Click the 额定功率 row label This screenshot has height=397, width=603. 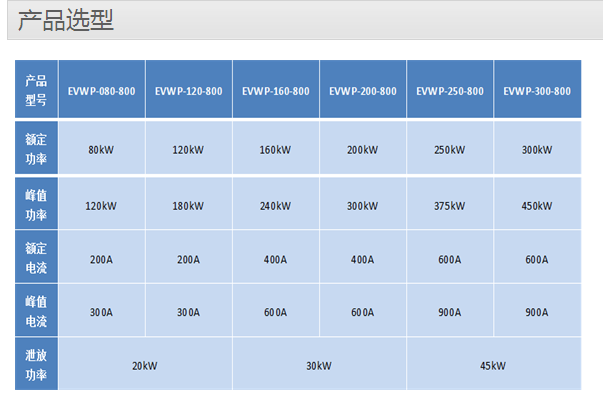[36, 148]
